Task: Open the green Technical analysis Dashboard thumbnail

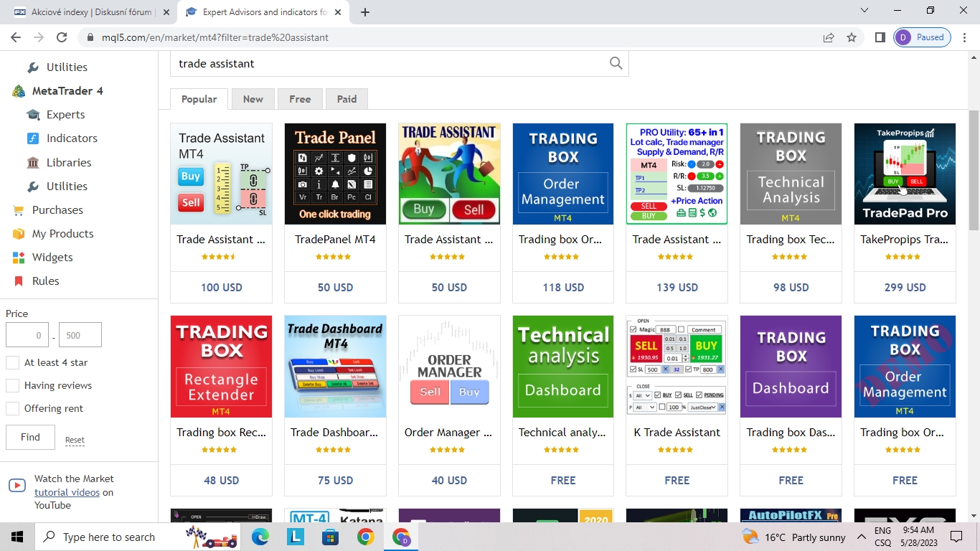Action: click(x=563, y=367)
